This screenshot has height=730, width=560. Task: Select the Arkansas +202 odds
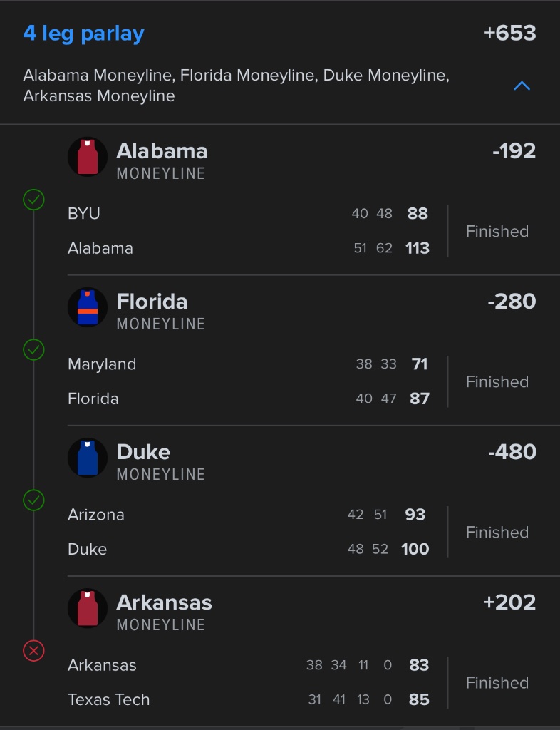pos(509,602)
